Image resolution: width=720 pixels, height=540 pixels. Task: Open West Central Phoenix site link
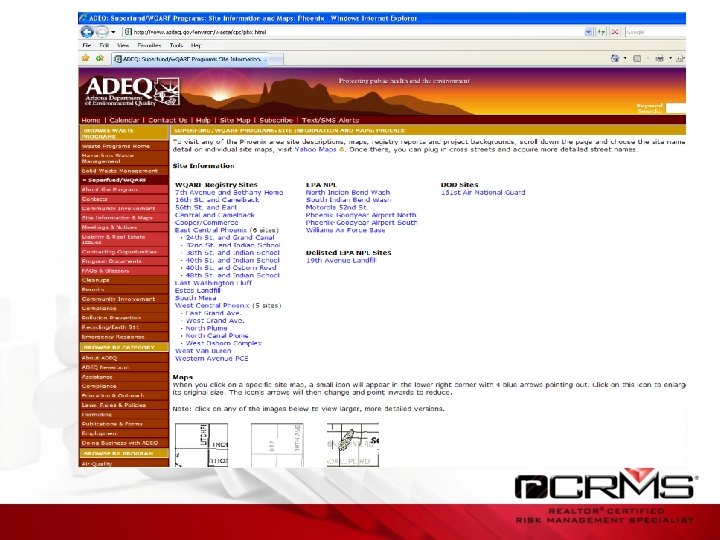[x=212, y=305]
